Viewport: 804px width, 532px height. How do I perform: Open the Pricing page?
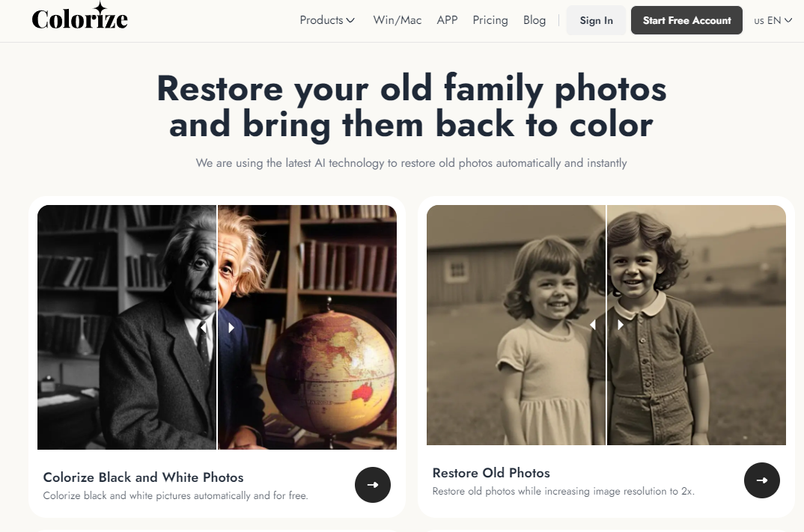tap(490, 20)
